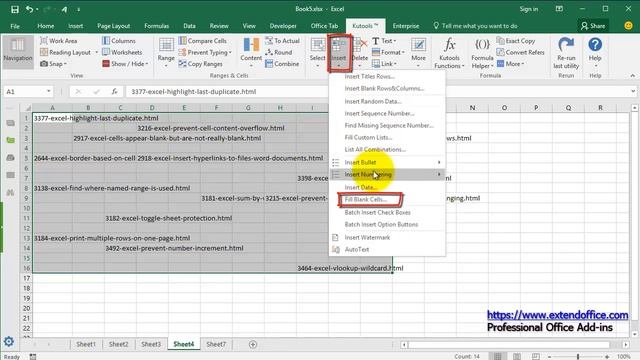The image size is (640, 360).
Task: Click the Combine tool
Action: coord(282,64)
